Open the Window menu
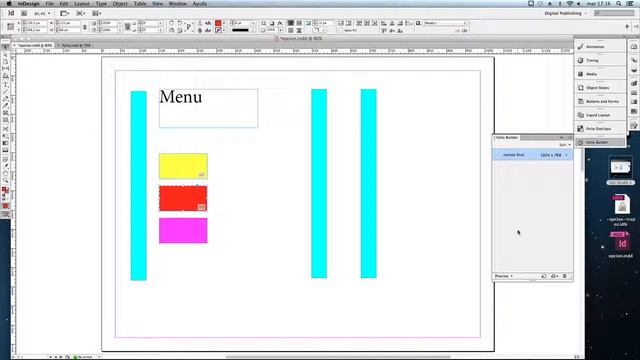Image resolution: width=640 pixels, height=360 pixels. pyautogui.click(x=178, y=4)
